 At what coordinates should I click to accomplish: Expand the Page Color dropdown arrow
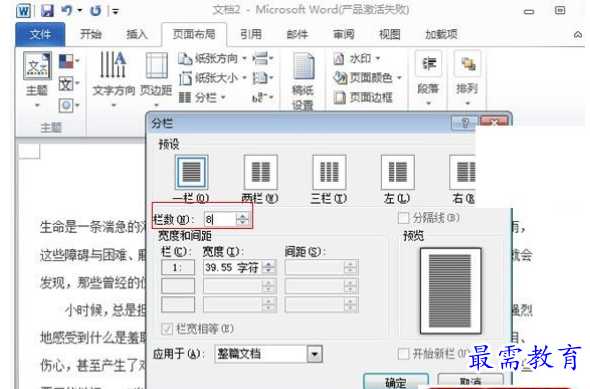(399, 78)
